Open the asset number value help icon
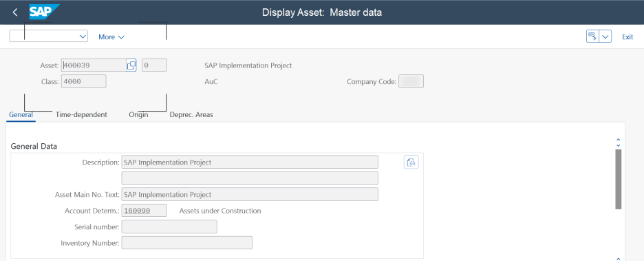Screen dimensions: 644x261 (131, 65)
